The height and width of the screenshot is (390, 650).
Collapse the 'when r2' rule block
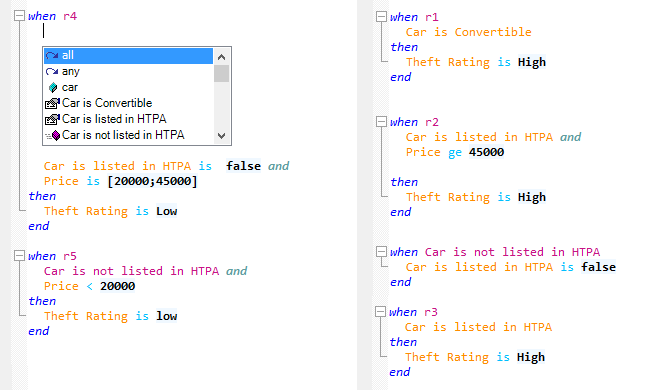381,121
